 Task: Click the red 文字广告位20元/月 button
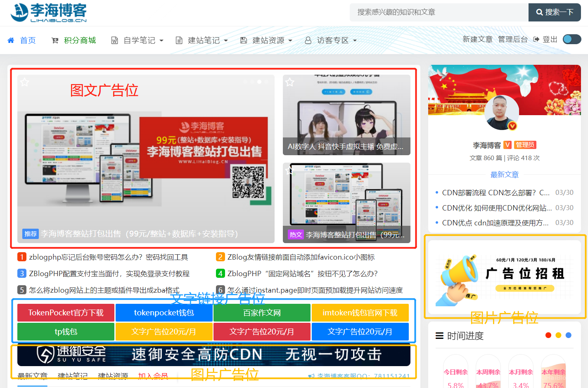pyautogui.click(x=262, y=331)
